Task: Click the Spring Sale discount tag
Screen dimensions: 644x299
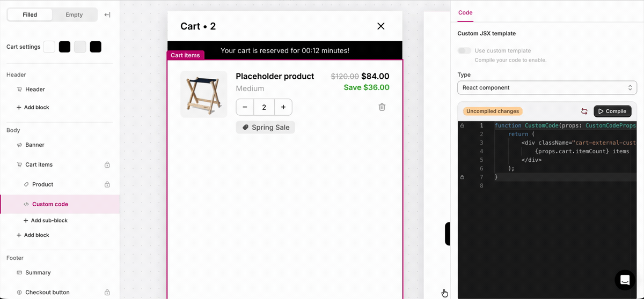Action: [266, 128]
